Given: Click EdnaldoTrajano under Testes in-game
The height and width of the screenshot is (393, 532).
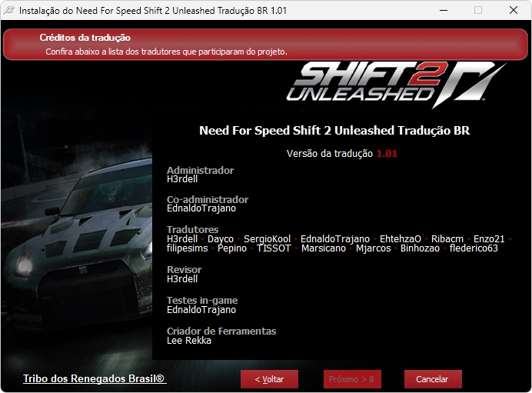Looking at the screenshot, I should point(201,309).
